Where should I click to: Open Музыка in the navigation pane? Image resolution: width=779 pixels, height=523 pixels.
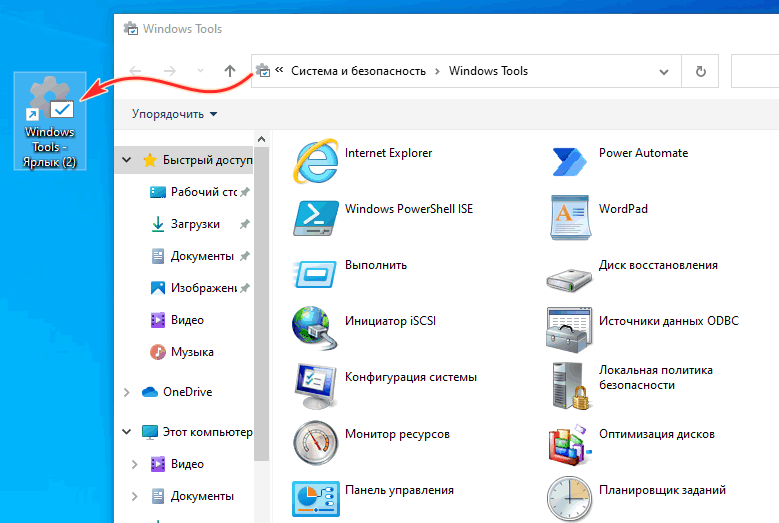point(182,352)
